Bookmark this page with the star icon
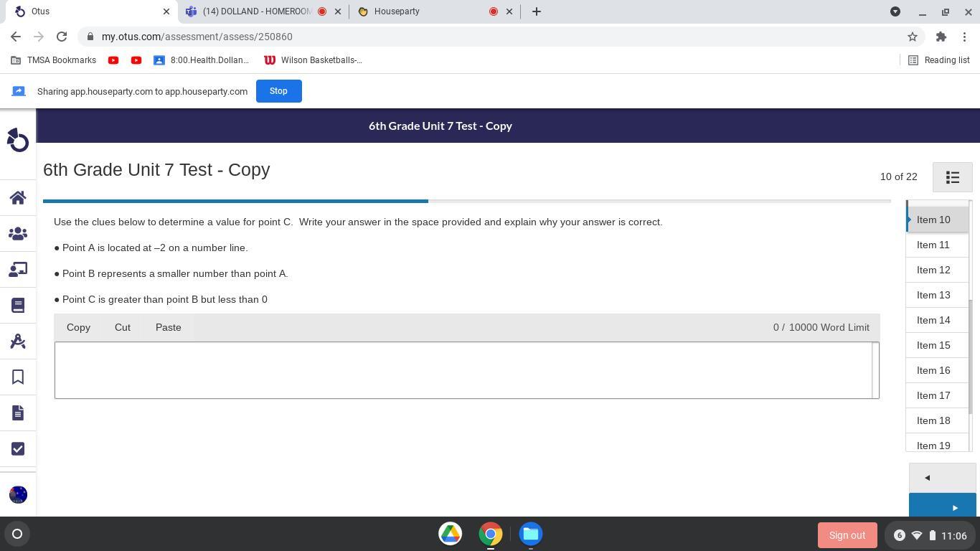The image size is (980, 551). [x=913, y=37]
